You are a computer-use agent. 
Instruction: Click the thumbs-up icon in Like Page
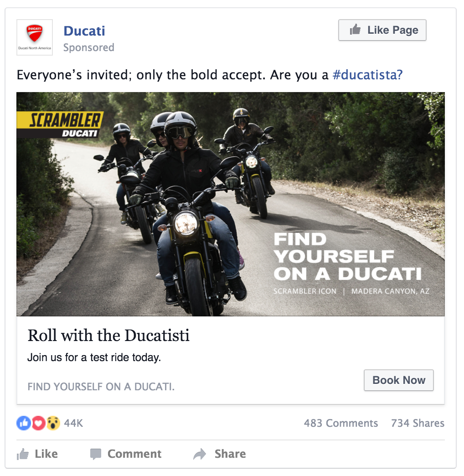coord(355,30)
